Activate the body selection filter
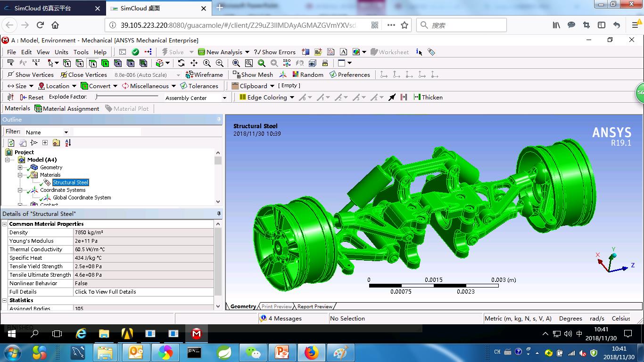Screen dimensions: 644x362 pyautogui.click(x=105, y=63)
